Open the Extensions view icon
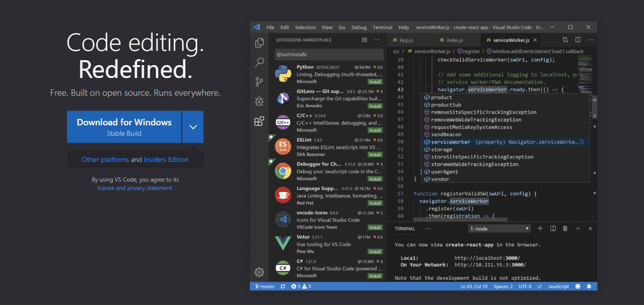The image size is (644, 305). [x=259, y=121]
